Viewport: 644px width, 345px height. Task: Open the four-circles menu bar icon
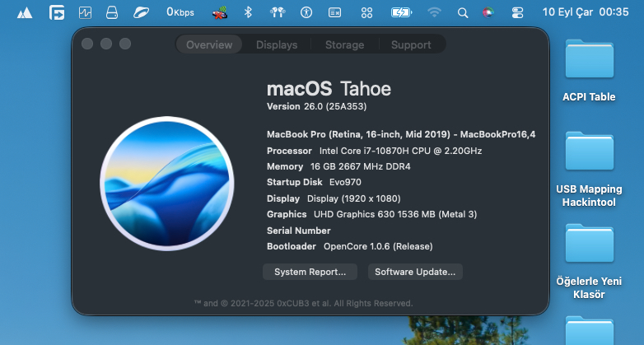tap(366, 12)
